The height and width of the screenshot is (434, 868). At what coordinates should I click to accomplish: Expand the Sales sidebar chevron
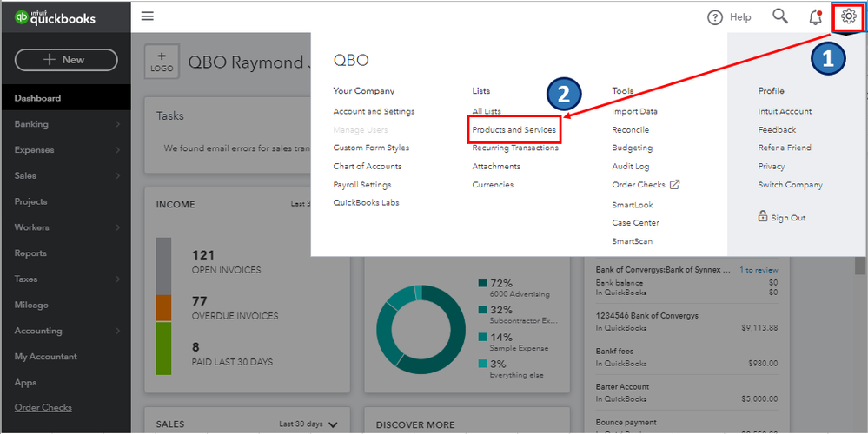118,176
